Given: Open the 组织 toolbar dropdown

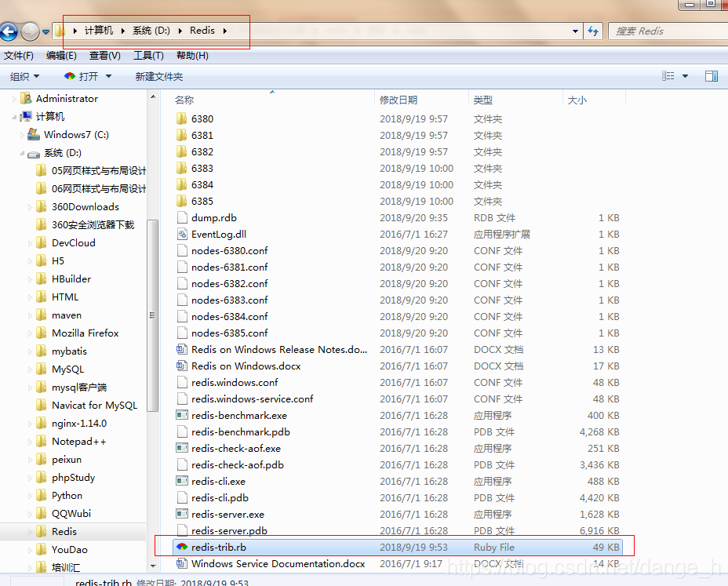Looking at the screenshot, I should 24,76.
